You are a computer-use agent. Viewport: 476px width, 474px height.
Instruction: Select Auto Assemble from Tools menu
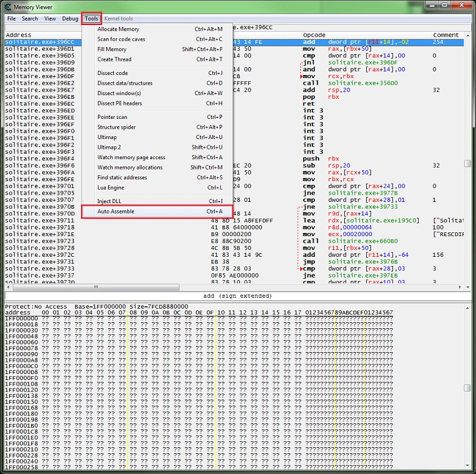tap(116, 212)
